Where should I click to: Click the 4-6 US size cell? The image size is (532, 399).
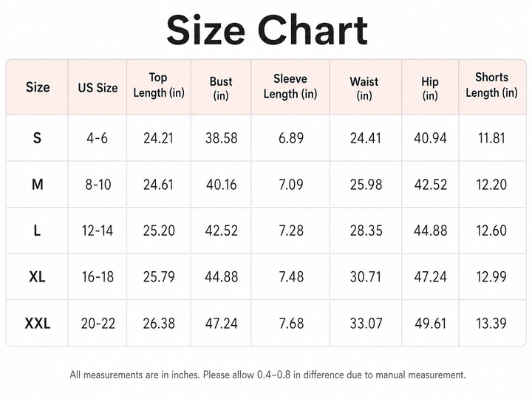98,138
